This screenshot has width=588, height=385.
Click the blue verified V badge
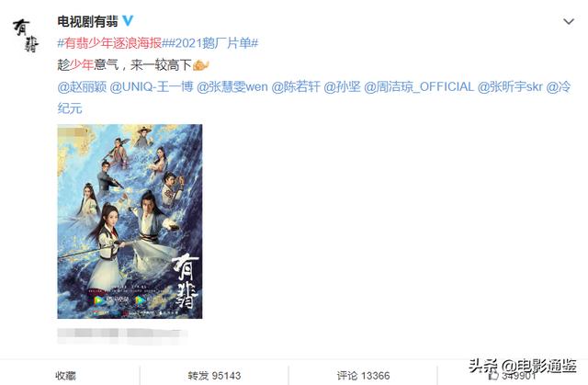coord(128,21)
